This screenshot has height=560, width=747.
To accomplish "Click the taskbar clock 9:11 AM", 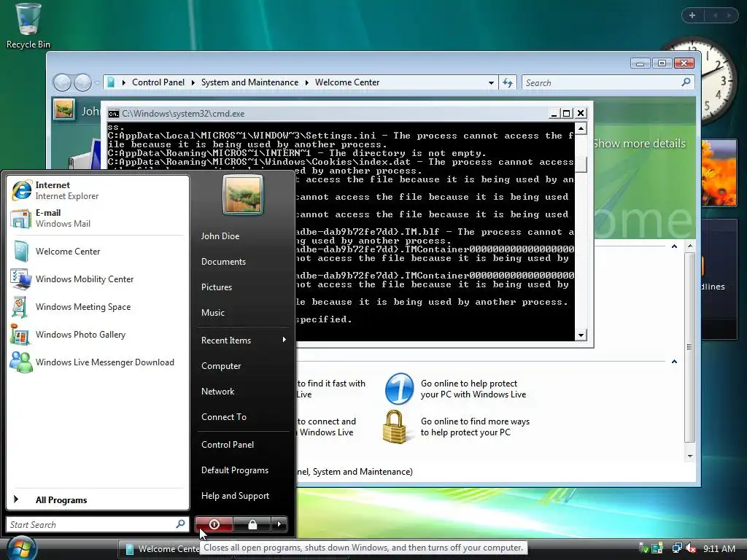I will [719, 548].
